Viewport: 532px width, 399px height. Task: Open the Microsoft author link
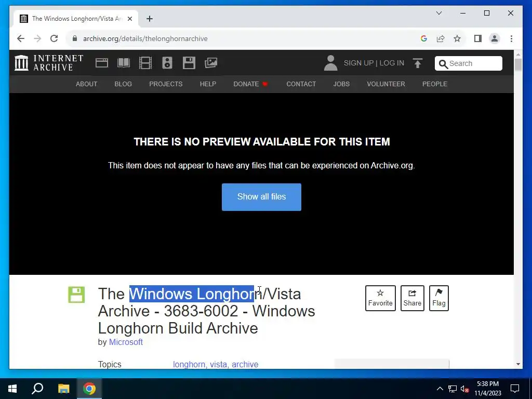126,342
